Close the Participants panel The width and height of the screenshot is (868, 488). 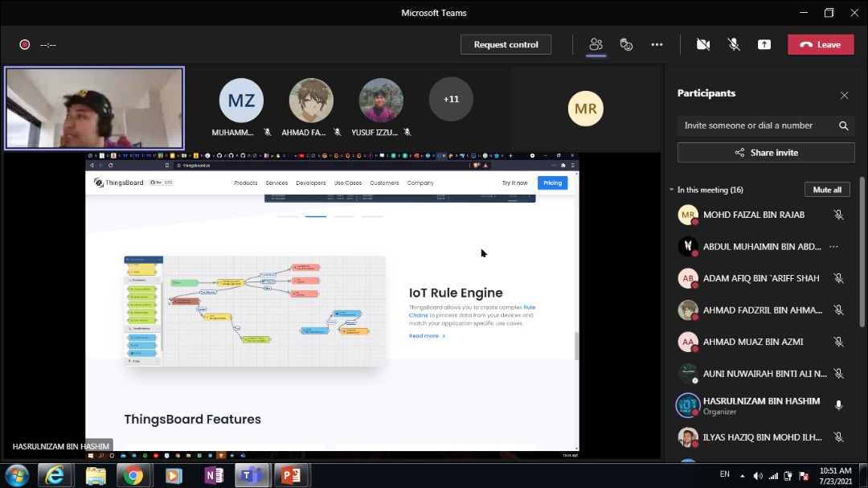point(844,95)
